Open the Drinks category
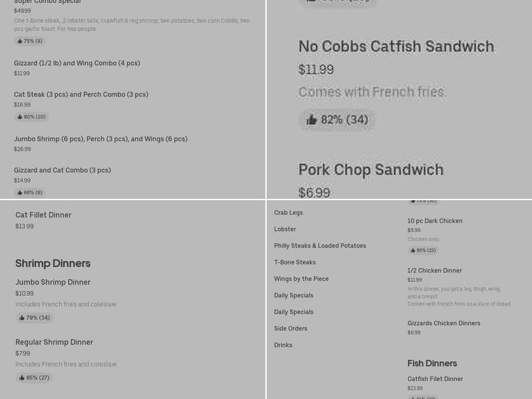The height and width of the screenshot is (399, 532). [283, 345]
